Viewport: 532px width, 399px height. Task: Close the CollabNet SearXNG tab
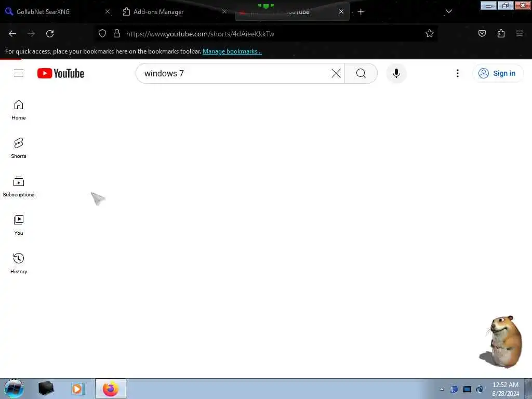point(108,11)
